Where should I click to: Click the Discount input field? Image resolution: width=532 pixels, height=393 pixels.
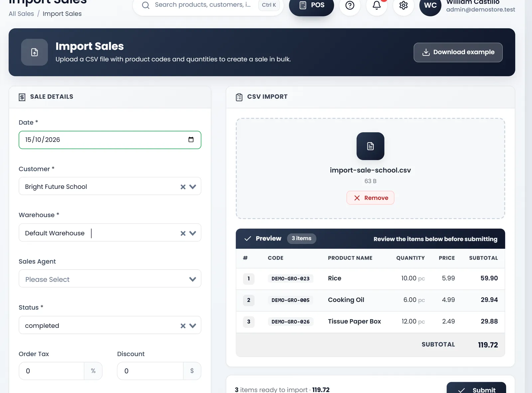(150, 371)
